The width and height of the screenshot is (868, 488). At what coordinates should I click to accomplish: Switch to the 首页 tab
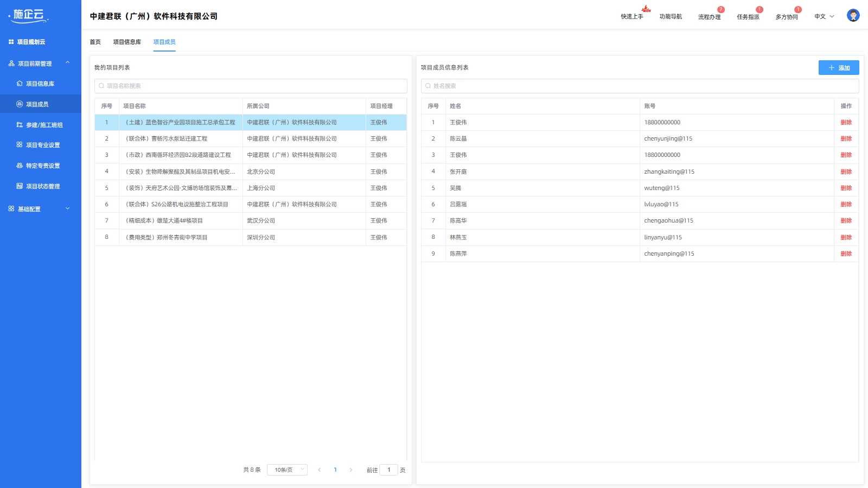(x=95, y=42)
